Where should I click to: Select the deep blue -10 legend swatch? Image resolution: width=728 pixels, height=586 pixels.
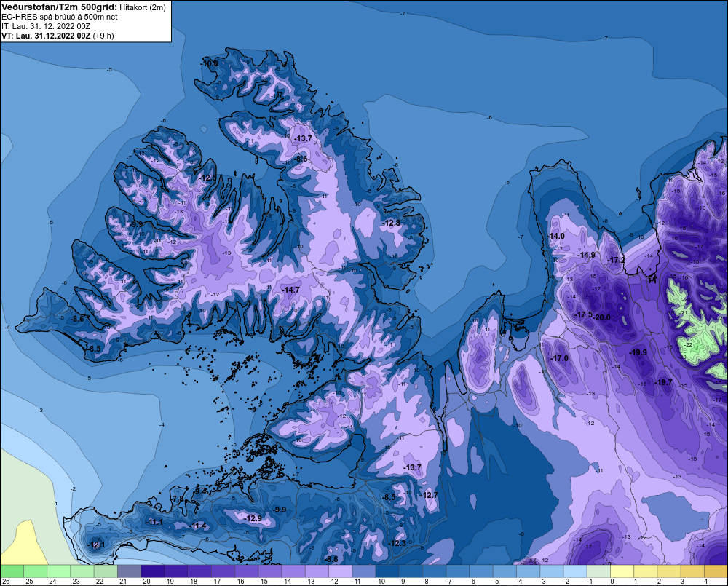click(387, 571)
